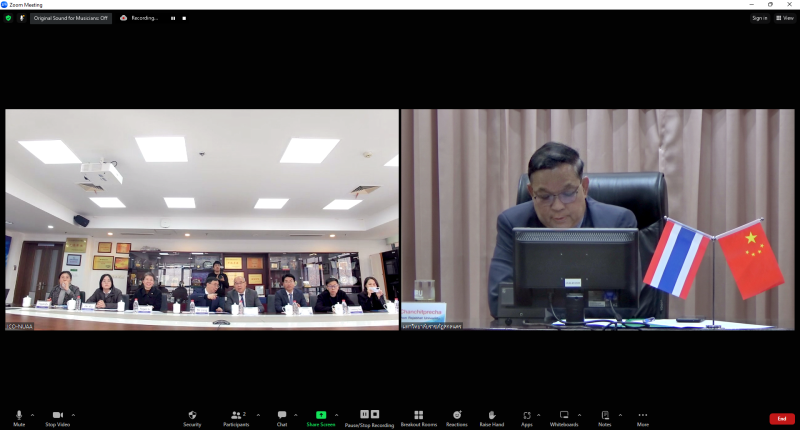Click the green Share Screen icon
Viewport: 800px width, 430px height.
coord(321,414)
